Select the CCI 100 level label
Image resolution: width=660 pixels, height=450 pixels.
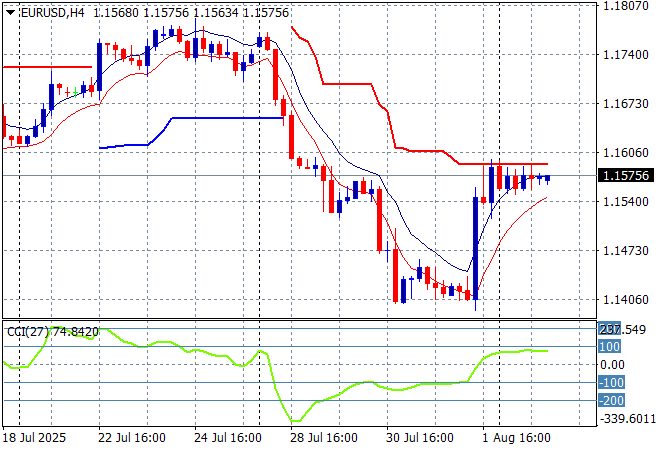tap(609, 347)
